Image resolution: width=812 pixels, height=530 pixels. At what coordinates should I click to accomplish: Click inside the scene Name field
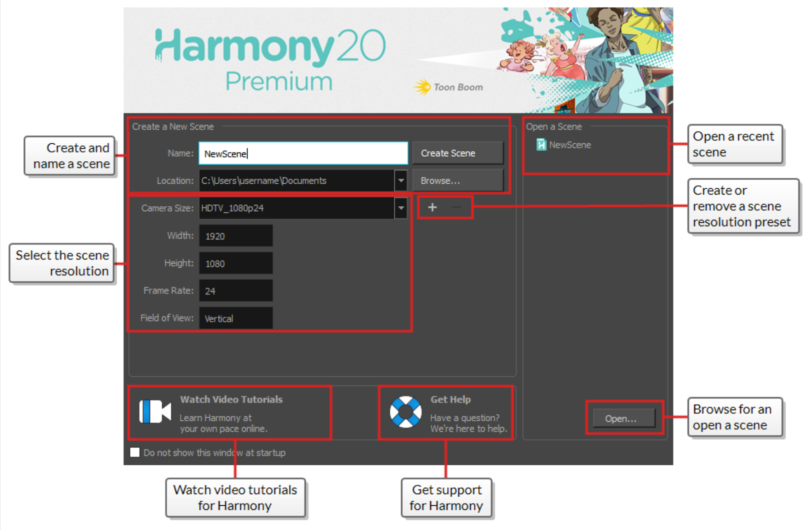click(x=302, y=153)
